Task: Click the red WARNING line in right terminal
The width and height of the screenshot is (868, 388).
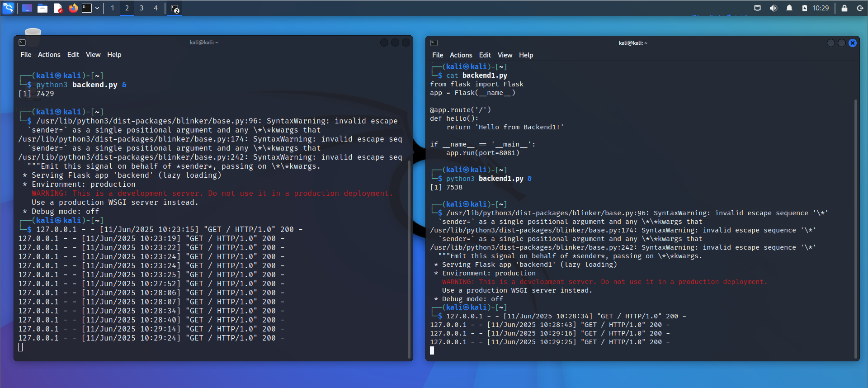Action: pos(604,282)
